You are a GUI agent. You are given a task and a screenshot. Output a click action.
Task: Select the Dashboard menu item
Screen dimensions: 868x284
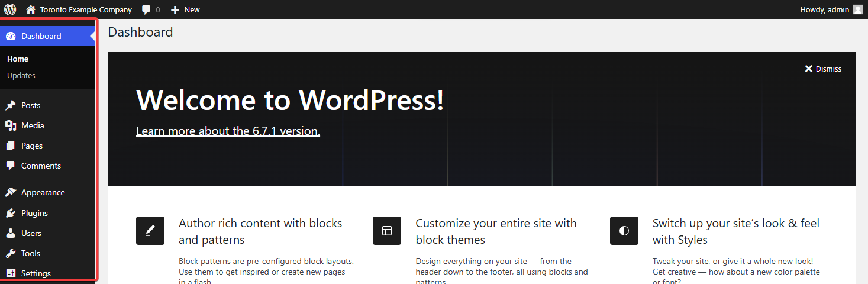[41, 36]
